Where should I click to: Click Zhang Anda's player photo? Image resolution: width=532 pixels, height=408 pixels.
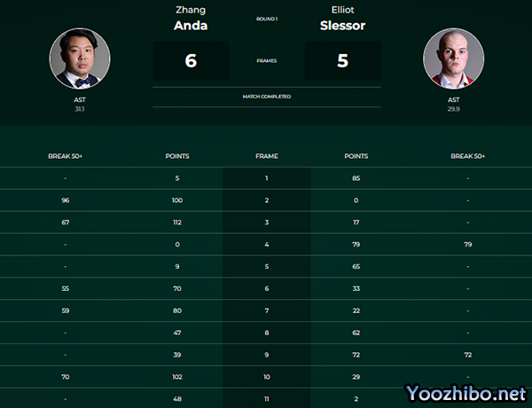coord(80,59)
